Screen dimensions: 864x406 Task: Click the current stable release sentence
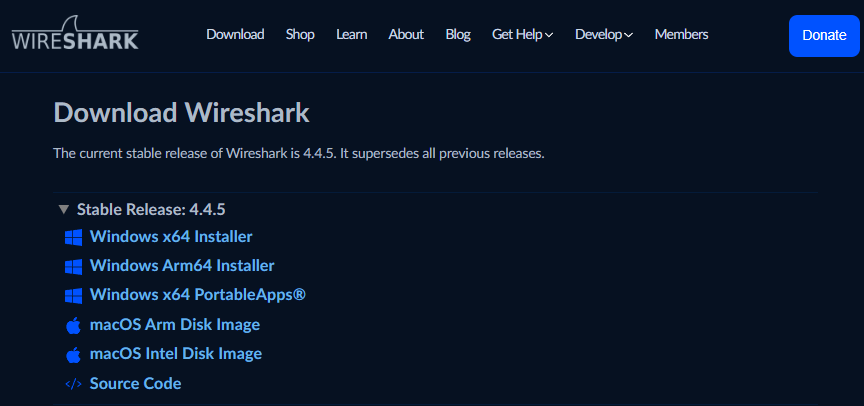tap(299, 154)
